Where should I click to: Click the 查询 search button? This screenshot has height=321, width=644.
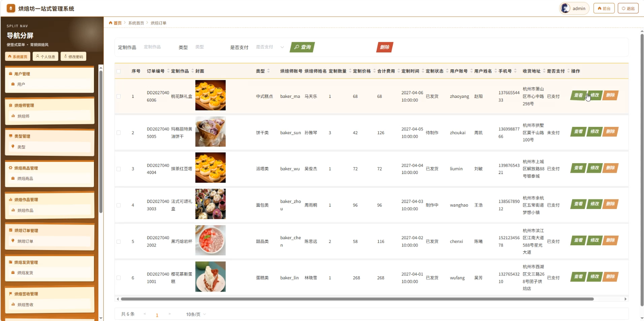(x=302, y=47)
